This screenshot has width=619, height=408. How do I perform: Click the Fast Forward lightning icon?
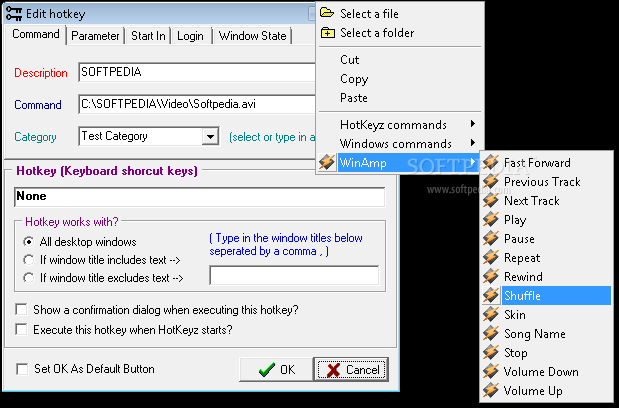(491, 162)
